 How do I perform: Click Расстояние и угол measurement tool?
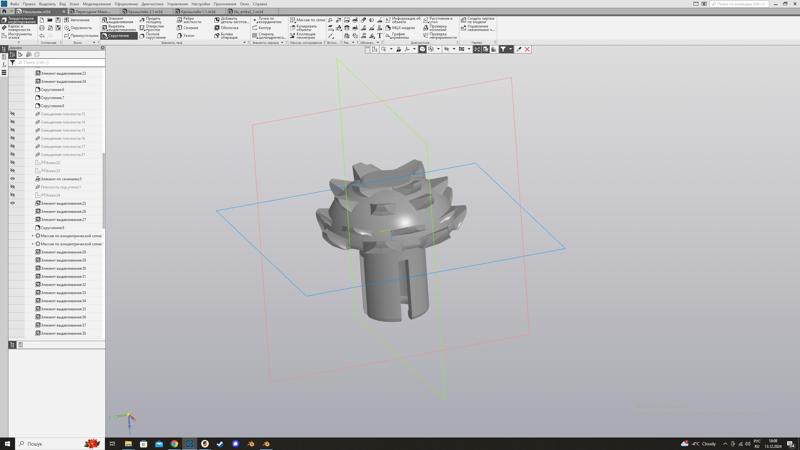click(x=439, y=20)
